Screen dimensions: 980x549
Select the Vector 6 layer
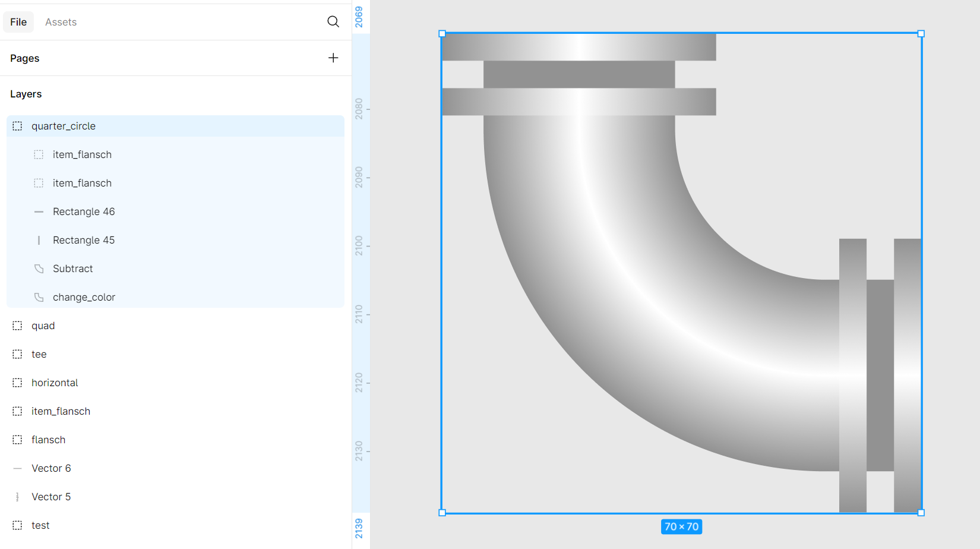click(51, 468)
